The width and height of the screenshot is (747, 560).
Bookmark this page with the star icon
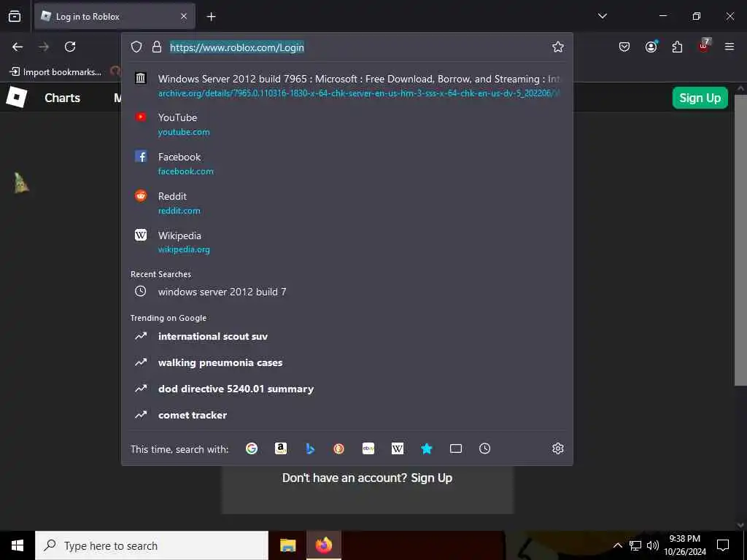558,47
